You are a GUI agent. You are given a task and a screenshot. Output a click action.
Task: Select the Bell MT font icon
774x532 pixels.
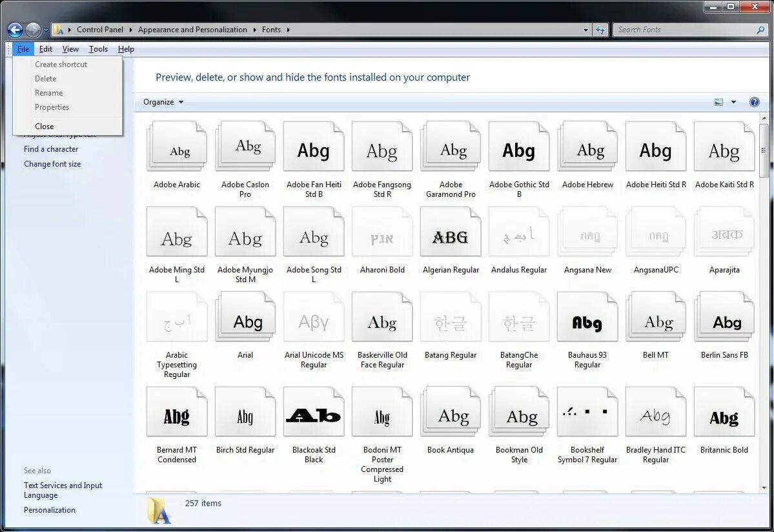(x=655, y=316)
